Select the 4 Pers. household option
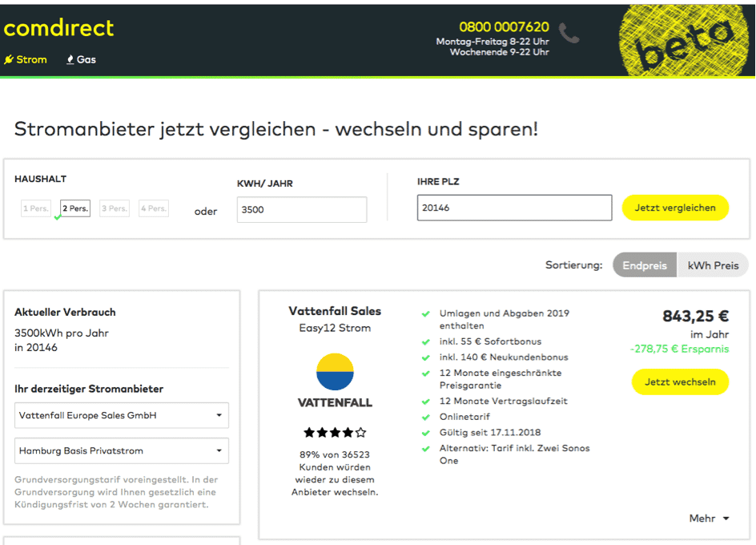 coord(154,208)
